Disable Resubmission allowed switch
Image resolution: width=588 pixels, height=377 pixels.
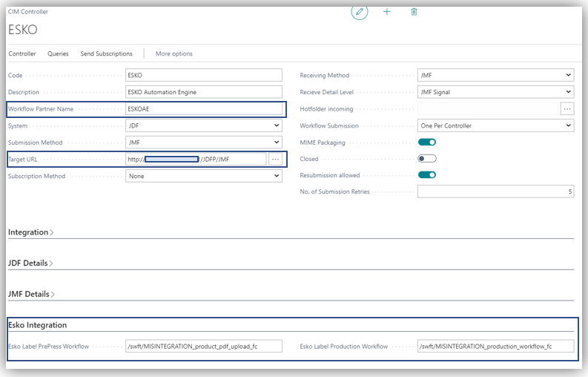point(426,175)
